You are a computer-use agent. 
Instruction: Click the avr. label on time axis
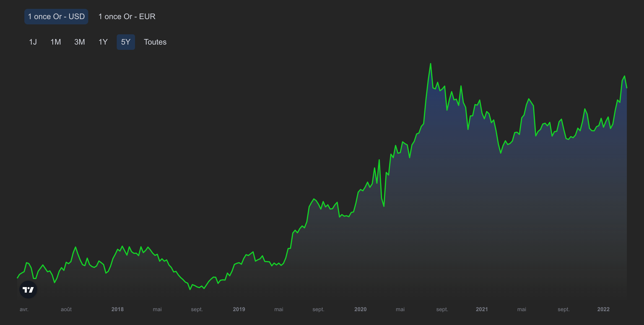pyautogui.click(x=24, y=309)
